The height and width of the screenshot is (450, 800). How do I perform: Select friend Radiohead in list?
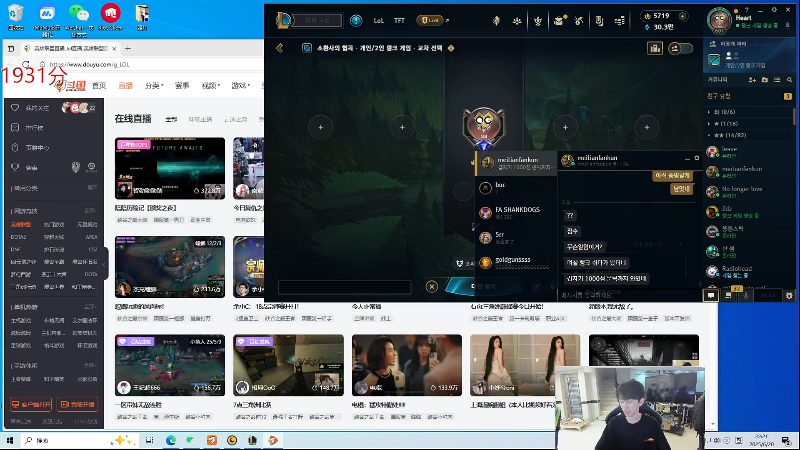(748, 271)
